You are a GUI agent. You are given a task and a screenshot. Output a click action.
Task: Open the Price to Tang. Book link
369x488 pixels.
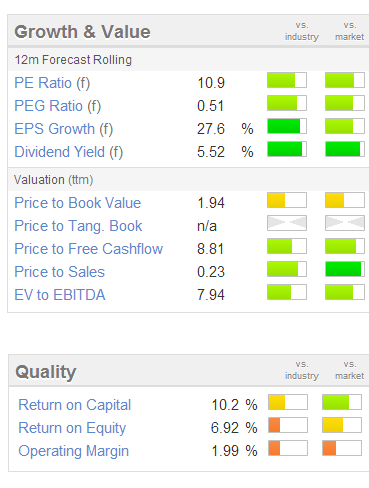(x=78, y=226)
